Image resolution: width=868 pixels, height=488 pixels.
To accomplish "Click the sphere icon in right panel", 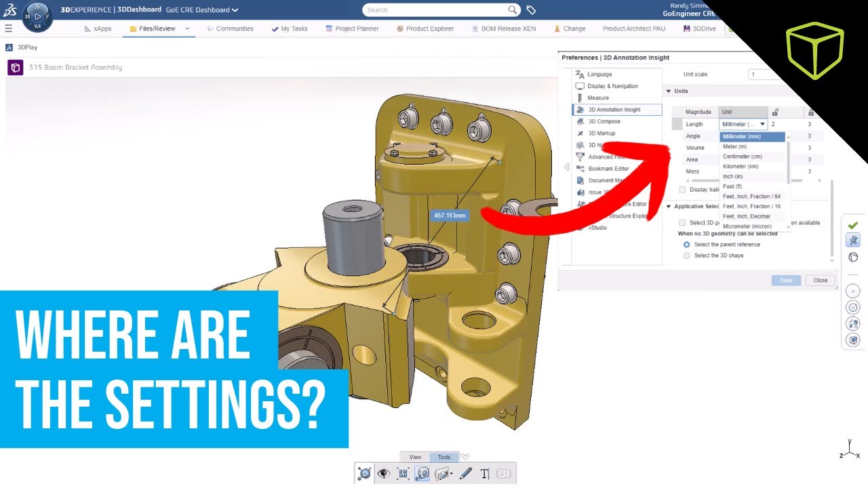I will click(x=853, y=257).
